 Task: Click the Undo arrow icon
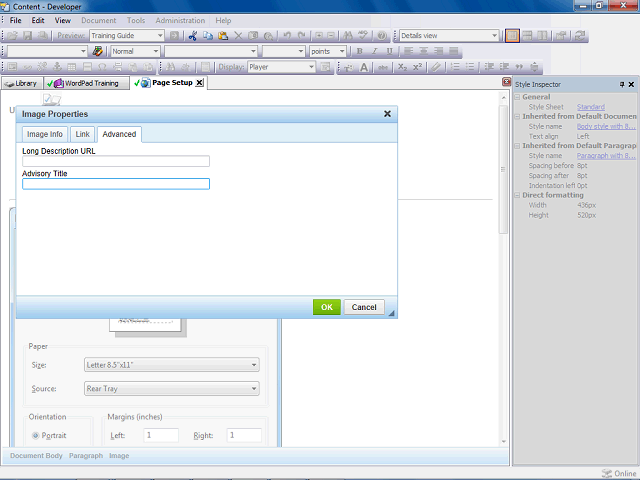(x=287, y=36)
